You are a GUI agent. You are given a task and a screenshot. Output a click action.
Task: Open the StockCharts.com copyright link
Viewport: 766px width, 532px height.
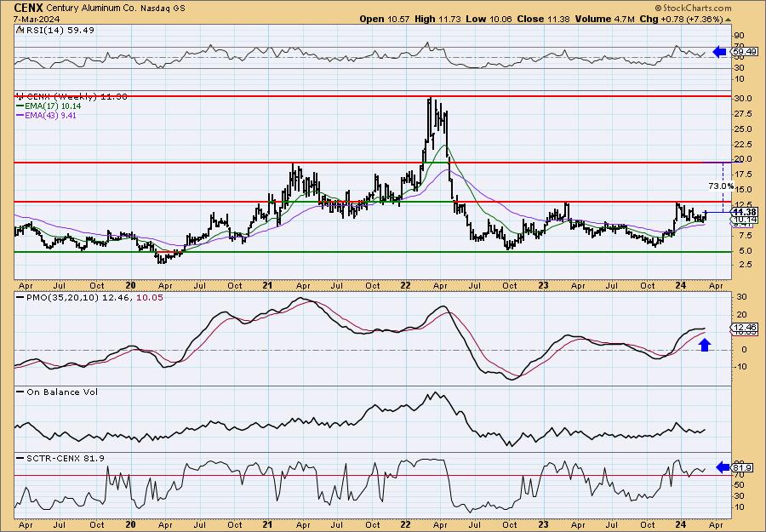[693, 8]
